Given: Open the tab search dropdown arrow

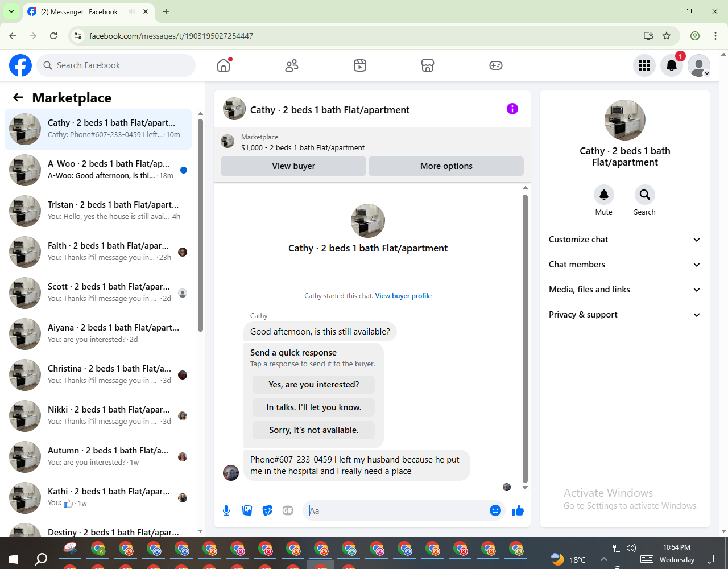Looking at the screenshot, I should point(11,11).
